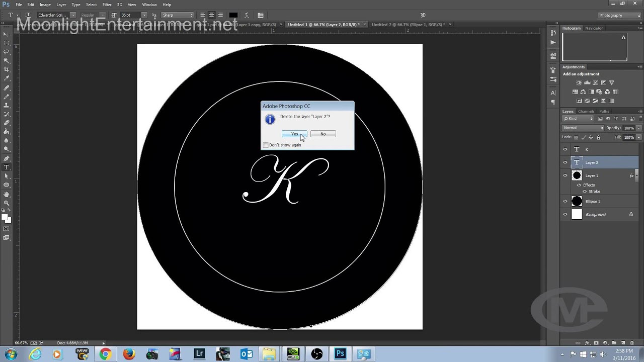
Task: Add a Levels adjustment
Action: (587, 83)
